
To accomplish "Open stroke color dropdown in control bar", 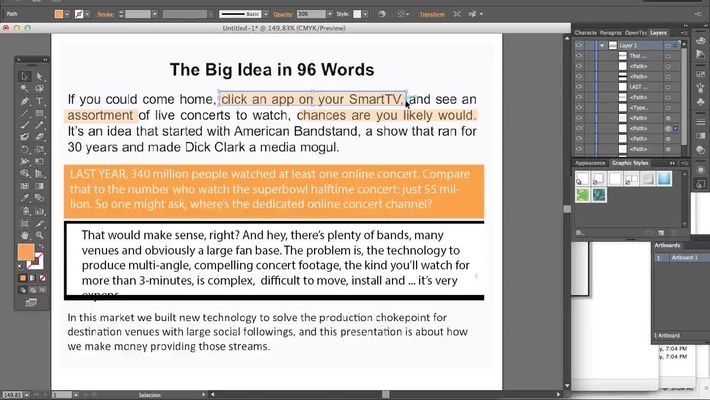I will 87,14.
